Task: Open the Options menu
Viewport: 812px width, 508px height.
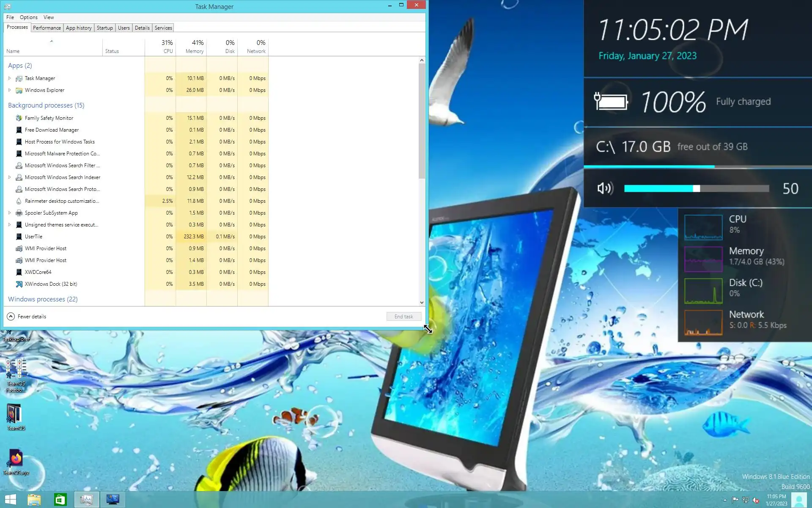Action: [28, 17]
